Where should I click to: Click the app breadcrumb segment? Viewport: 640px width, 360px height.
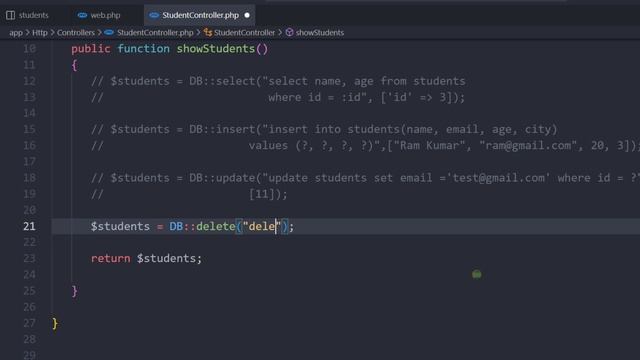[x=16, y=33]
